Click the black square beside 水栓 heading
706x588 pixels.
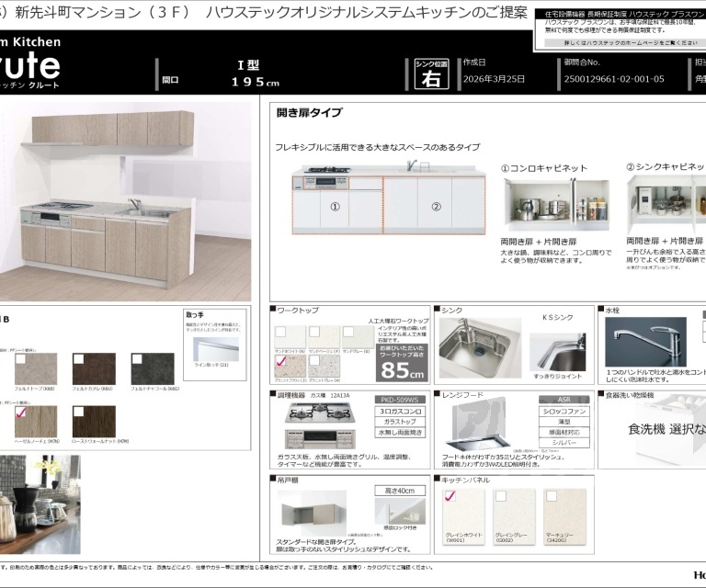coord(600,309)
